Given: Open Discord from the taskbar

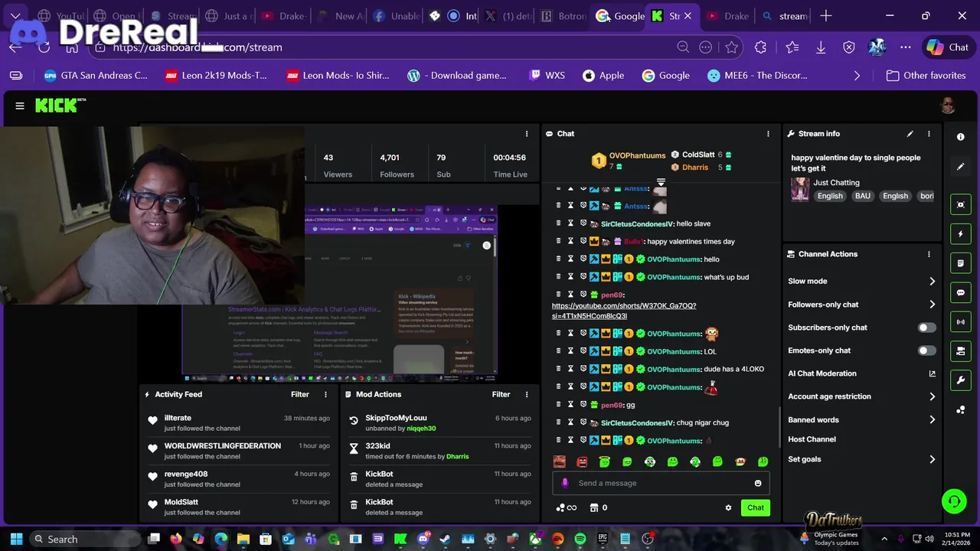Looking at the screenshot, I should click(423, 539).
